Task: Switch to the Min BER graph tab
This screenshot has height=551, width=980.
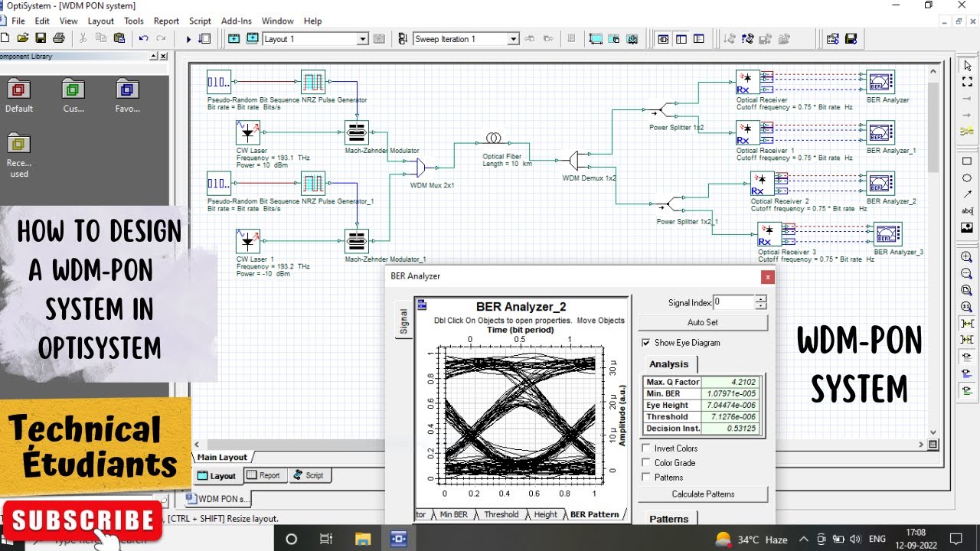Action: point(453,515)
